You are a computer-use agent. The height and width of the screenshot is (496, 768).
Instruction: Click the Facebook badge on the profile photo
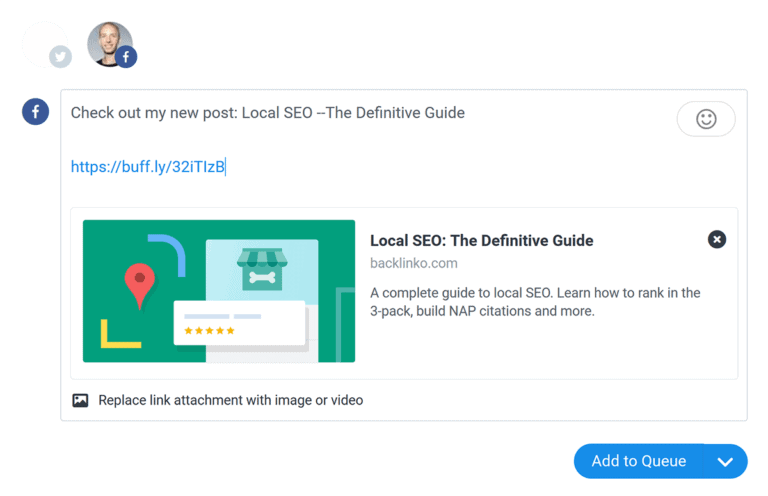point(125,57)
